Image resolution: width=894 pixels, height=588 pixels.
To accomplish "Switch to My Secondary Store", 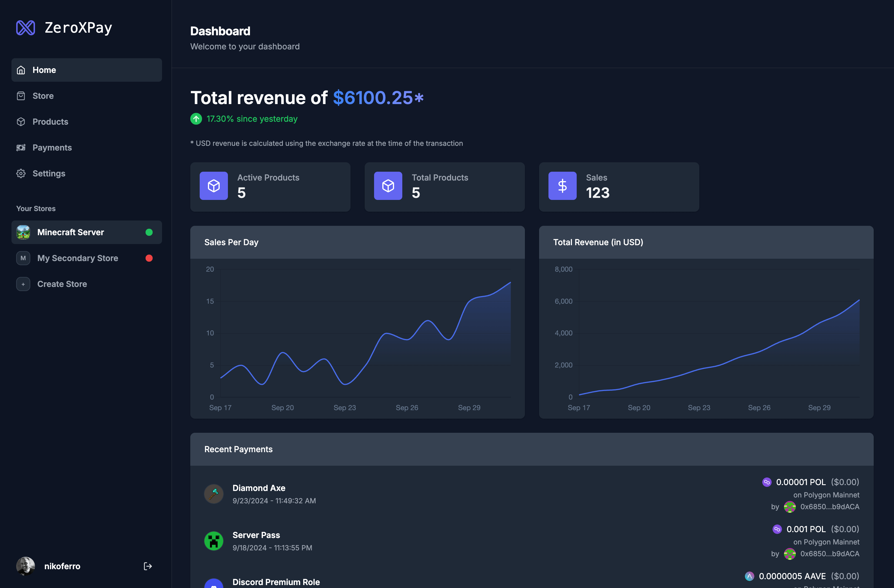I will 87,258.
